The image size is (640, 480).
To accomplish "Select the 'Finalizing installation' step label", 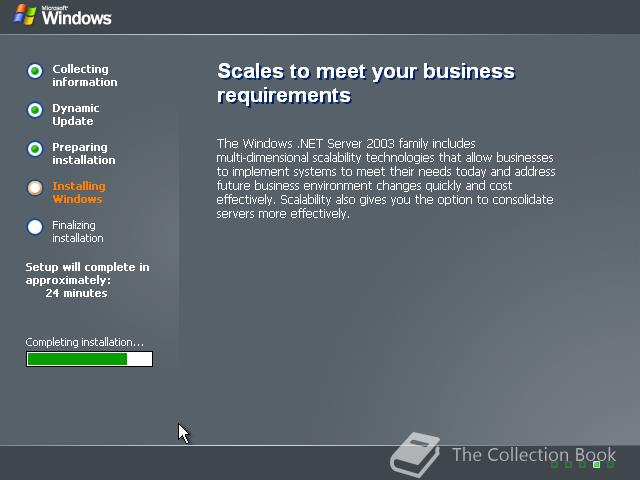I will [78, 231].
